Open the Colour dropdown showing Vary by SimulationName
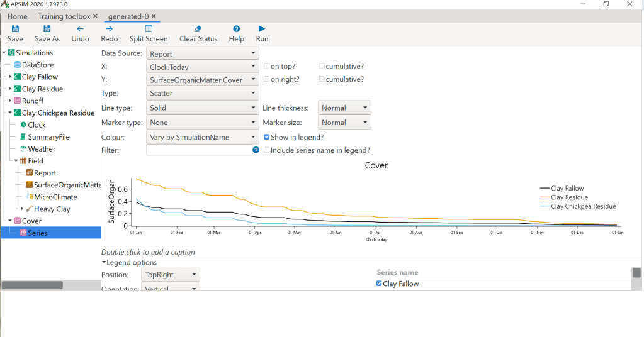644x337 pixels. (202, 137)
